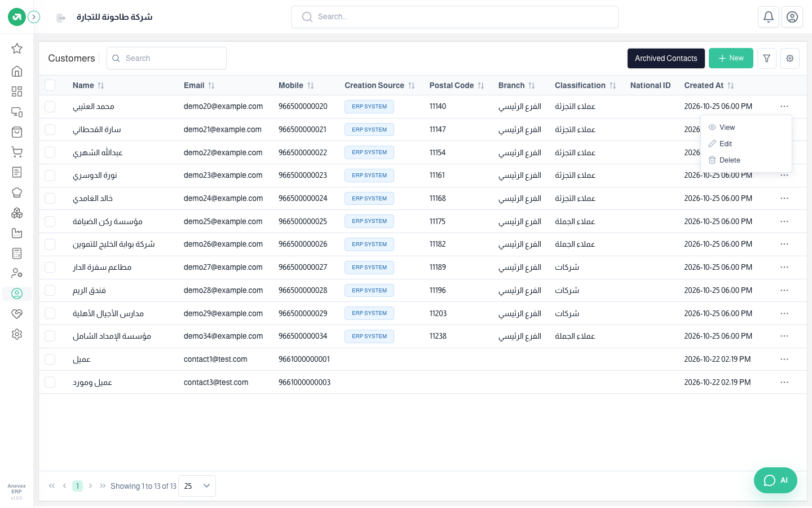
Task: Focus the Customers search field
Action: tap(166, 58)
